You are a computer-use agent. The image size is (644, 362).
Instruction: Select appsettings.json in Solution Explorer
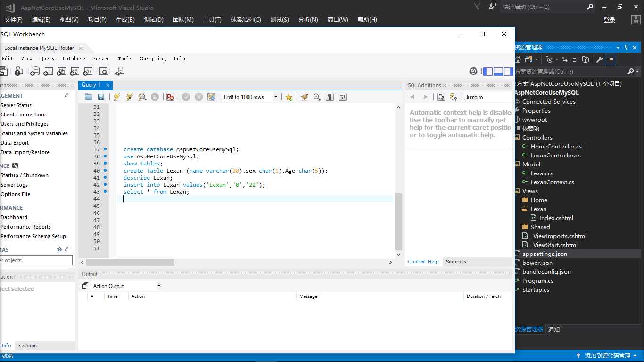click(x=545, y=254)
